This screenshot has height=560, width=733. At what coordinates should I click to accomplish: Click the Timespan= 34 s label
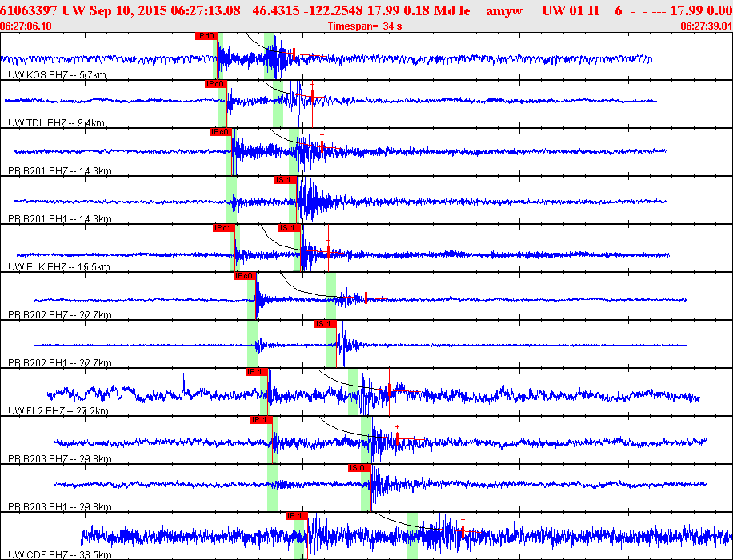(x=365, y=26)
